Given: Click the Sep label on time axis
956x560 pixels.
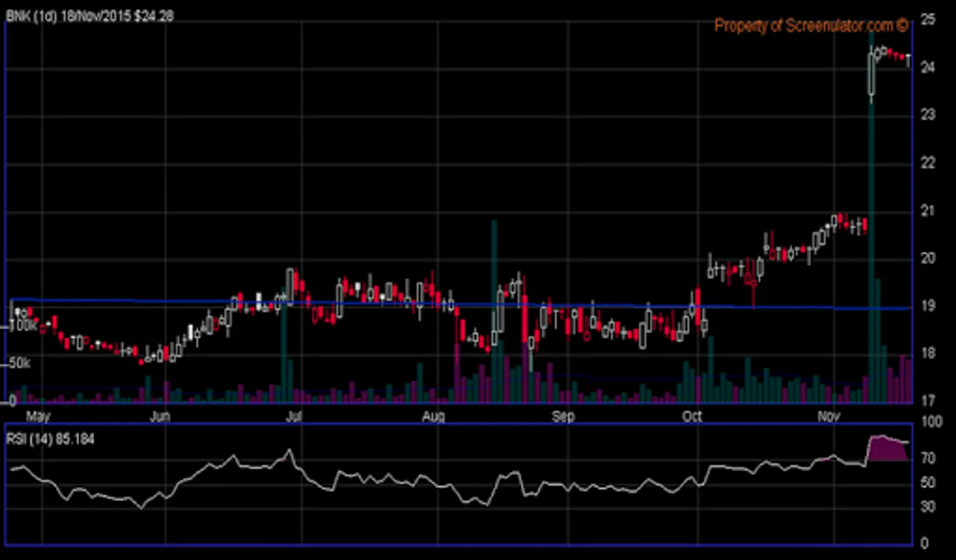Looking at the screenshot, I should coord(563,416).
